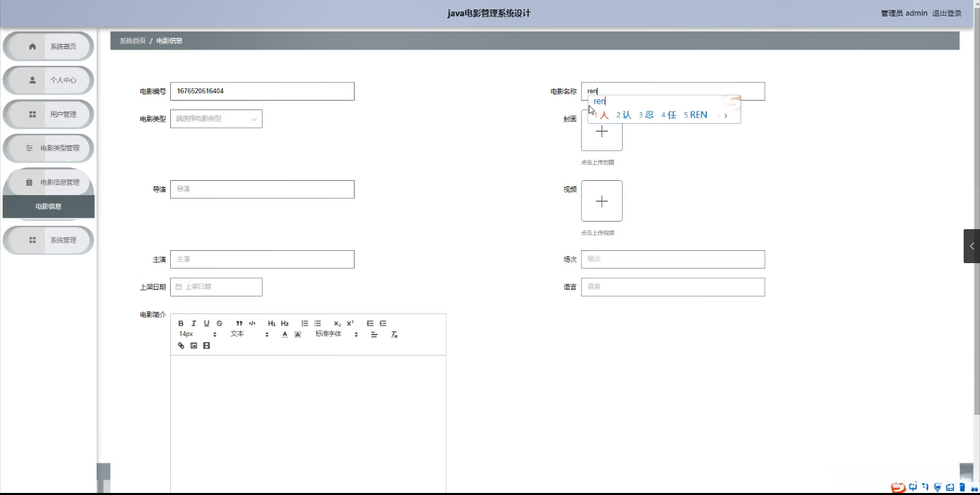Increase indent in the editor

coord(383,324)
